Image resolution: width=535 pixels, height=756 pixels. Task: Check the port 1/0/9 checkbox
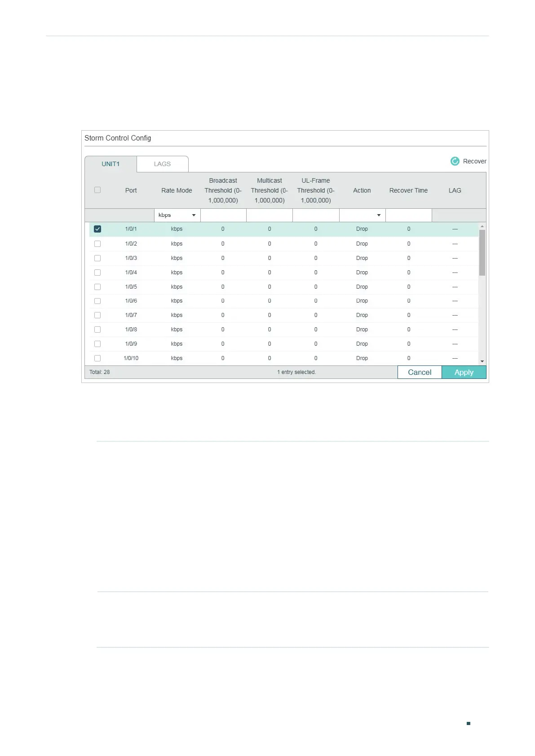pyautogui.click(x=97, y=344)
